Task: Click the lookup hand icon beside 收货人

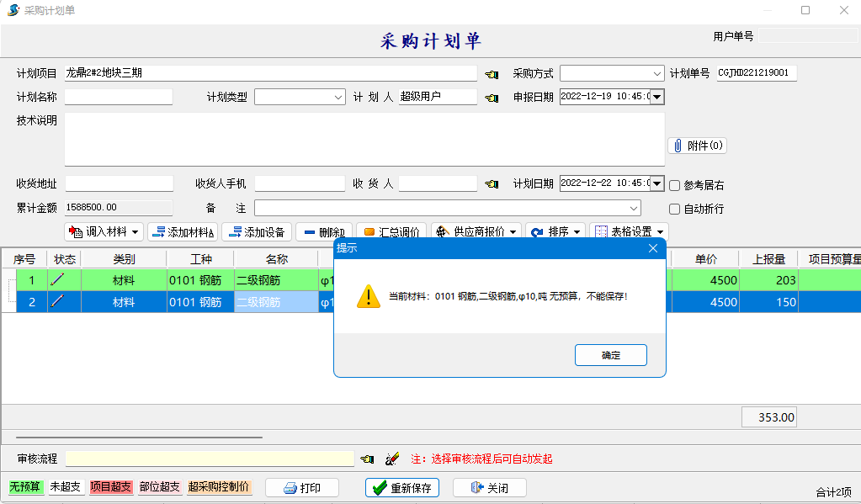Action: pyautogui.click(x=492, y=183)
